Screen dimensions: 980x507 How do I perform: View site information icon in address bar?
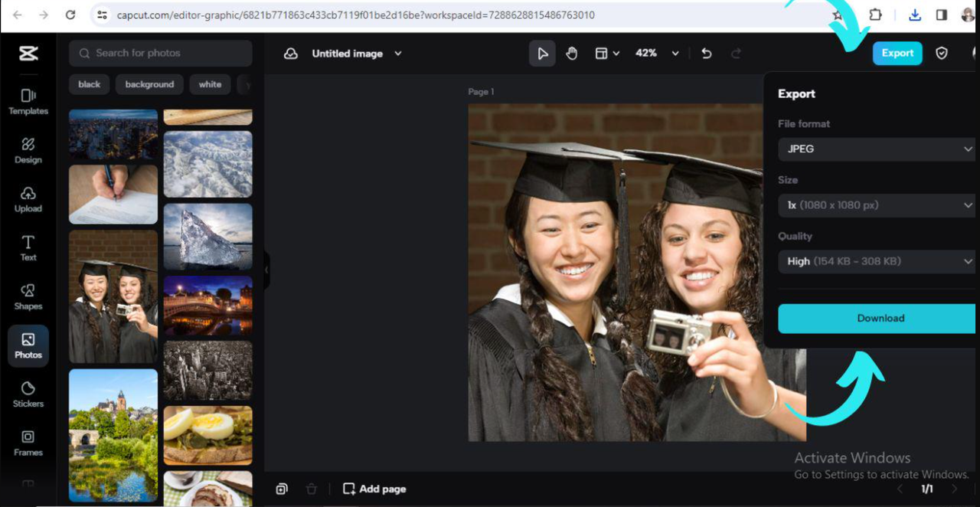click(x=101, y=15)
